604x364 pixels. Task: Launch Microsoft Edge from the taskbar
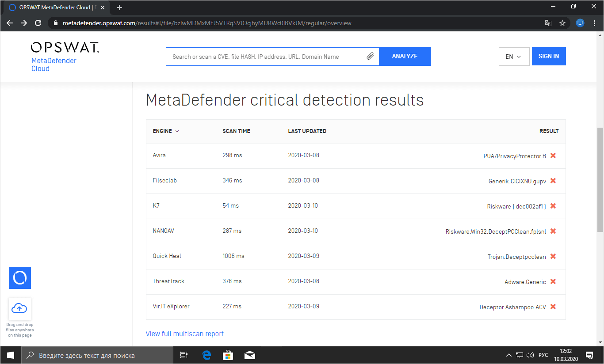(206, 355)
